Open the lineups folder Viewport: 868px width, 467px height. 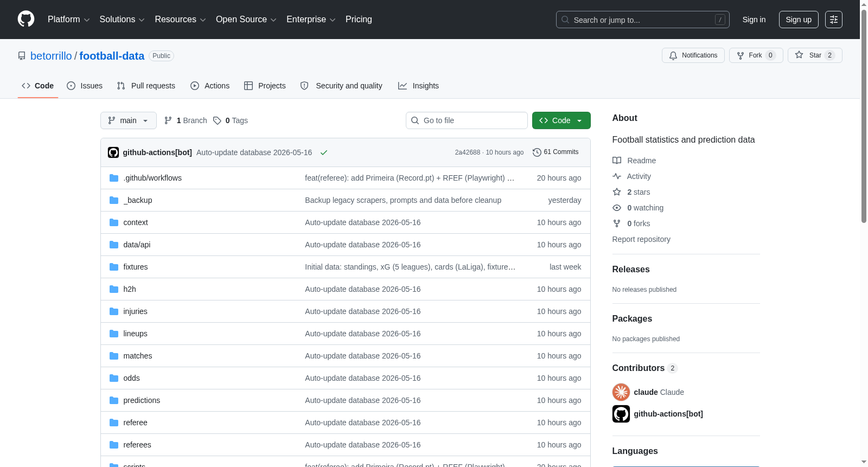point(135,334)
